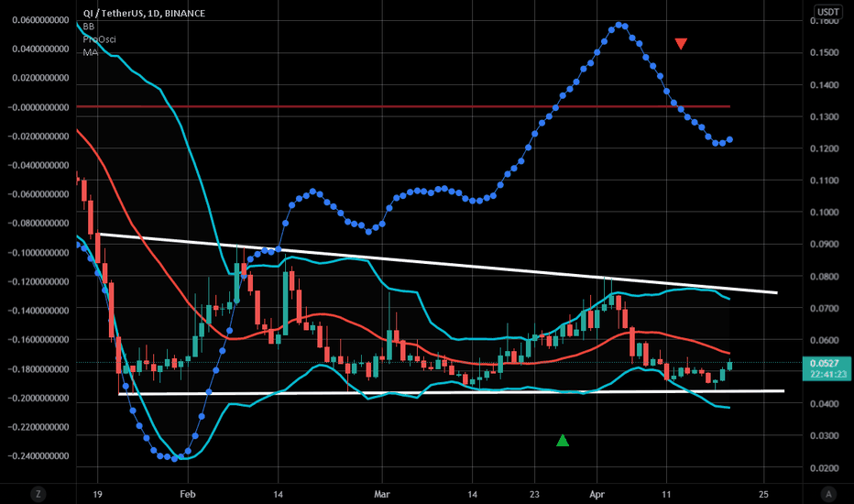
Task: Click the red down-triangle sell signal marker
Action: [x=681, y=44]
